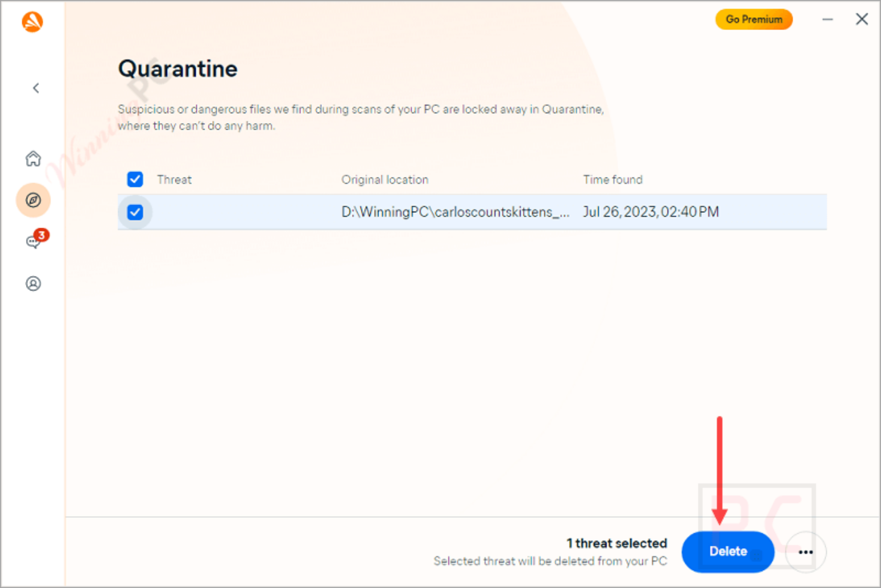Open the Avast logo menu

click(x=33, y=22)
